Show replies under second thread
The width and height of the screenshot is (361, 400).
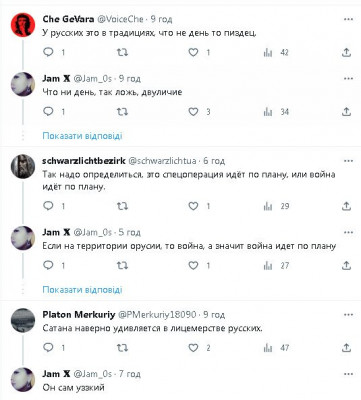coord(82,289)
